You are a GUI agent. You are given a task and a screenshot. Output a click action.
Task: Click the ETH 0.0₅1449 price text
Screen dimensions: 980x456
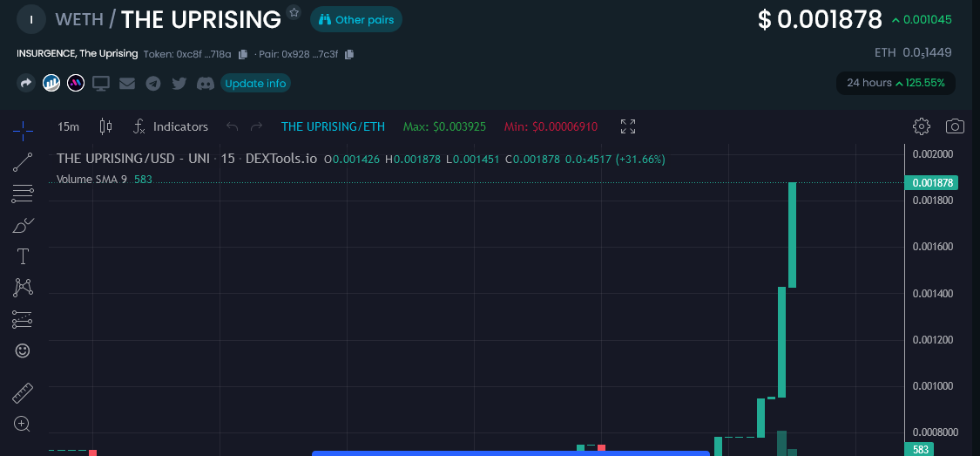tap(913, 52)
